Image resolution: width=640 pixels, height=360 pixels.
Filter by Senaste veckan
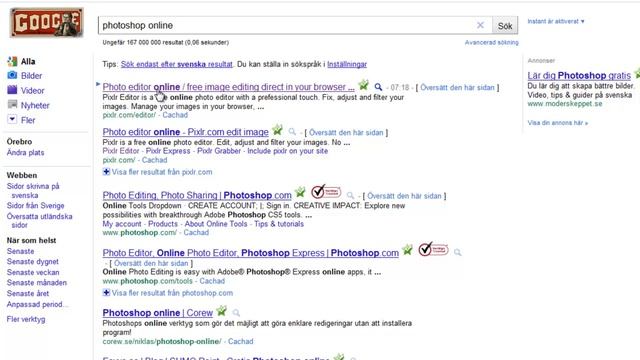tap(33, 272)
